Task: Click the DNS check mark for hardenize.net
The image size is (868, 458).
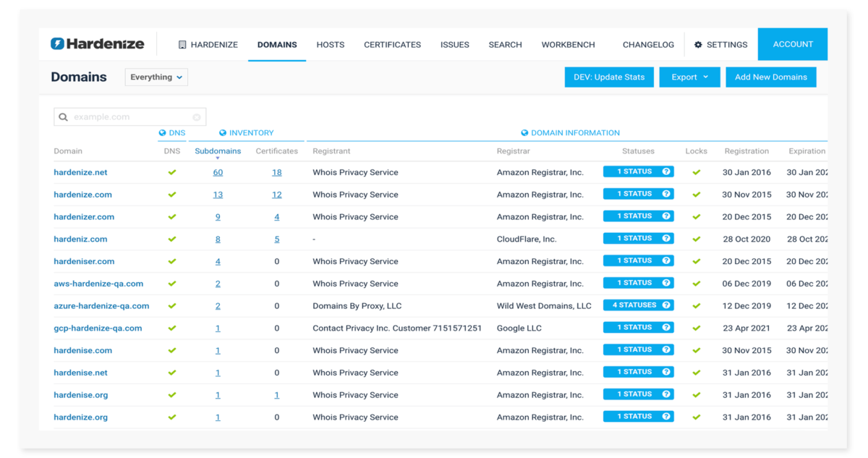Action: click(172, 172)
